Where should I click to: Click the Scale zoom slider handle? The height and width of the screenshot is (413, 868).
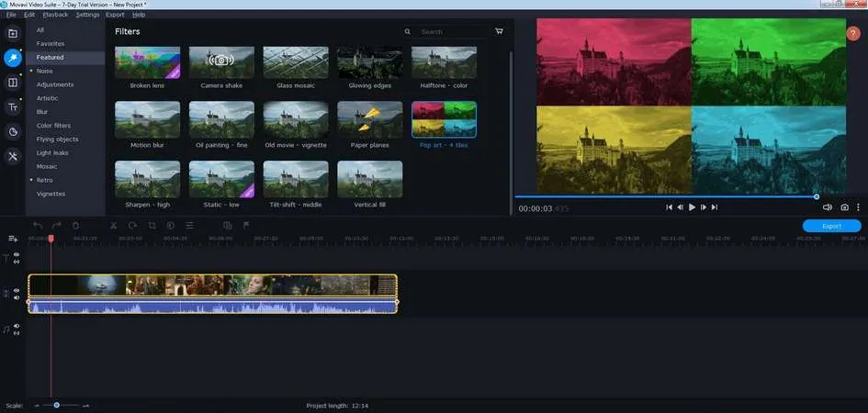[56, 406]
